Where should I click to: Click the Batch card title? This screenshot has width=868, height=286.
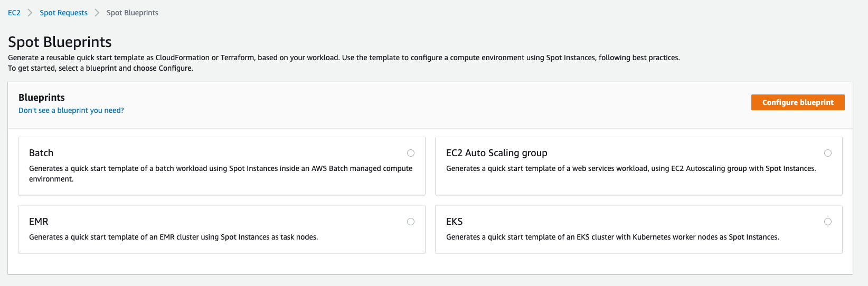click(x=41, y=153)
